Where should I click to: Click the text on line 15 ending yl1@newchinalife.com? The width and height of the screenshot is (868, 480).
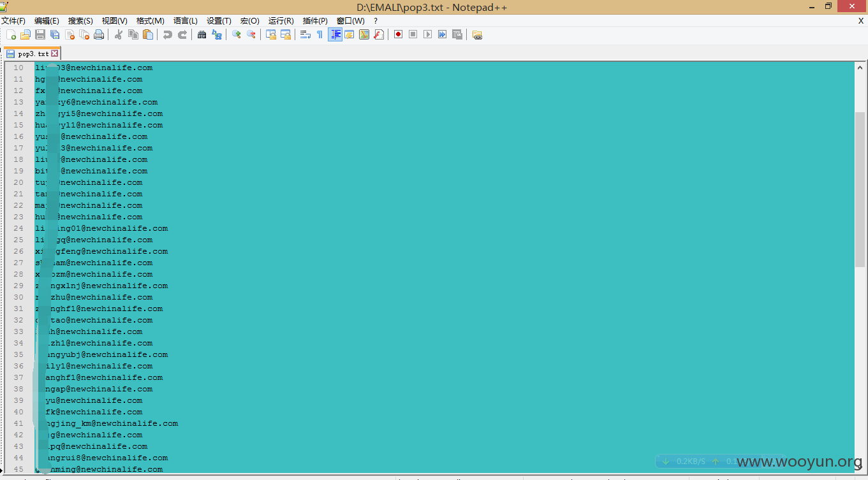(99, 125)
